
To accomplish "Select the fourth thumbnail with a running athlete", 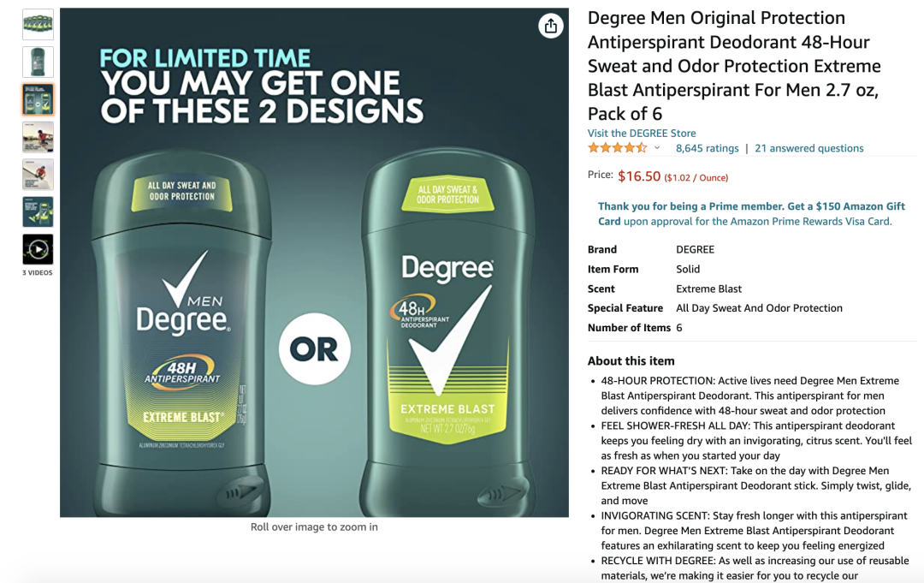I will coord(38,137).
